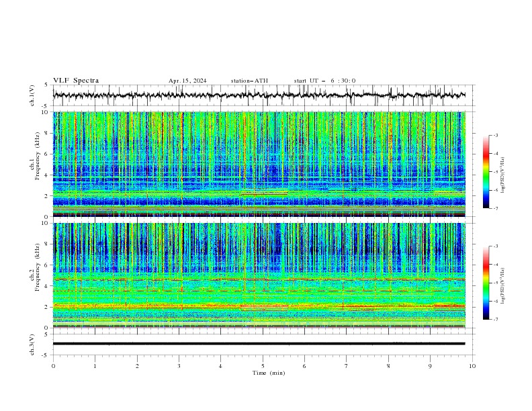Click the "-7" label on ch.2 color bar
Screen dimensions: 532x411
point(496,319)
